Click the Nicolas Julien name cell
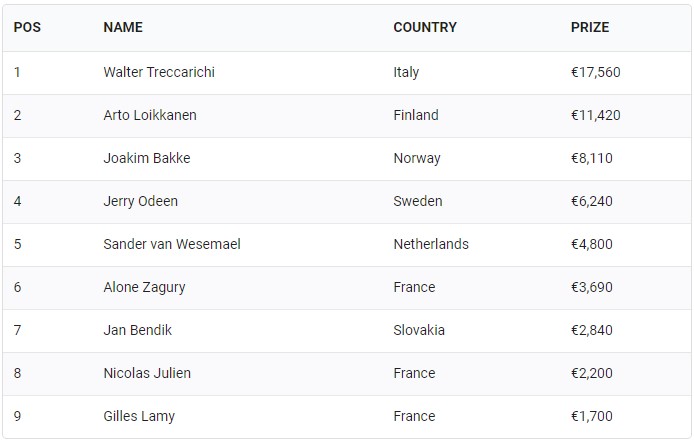 click(147, 373)
